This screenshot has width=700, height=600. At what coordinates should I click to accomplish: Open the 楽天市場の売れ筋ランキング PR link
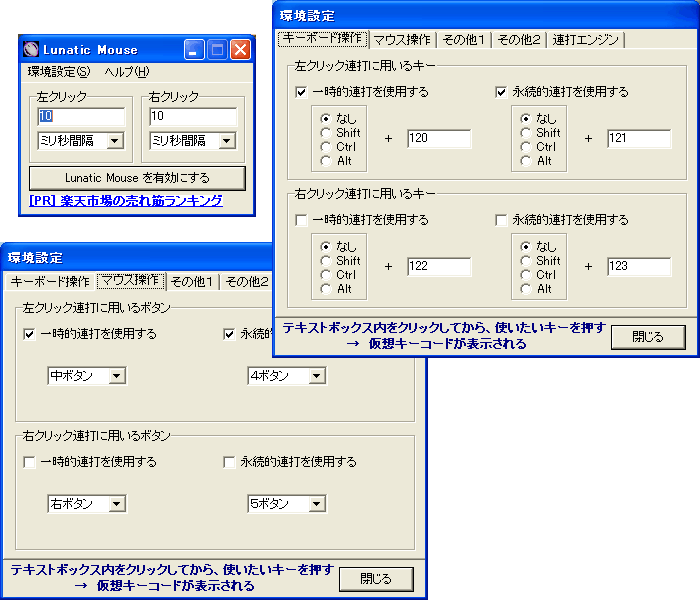[126, 201]
